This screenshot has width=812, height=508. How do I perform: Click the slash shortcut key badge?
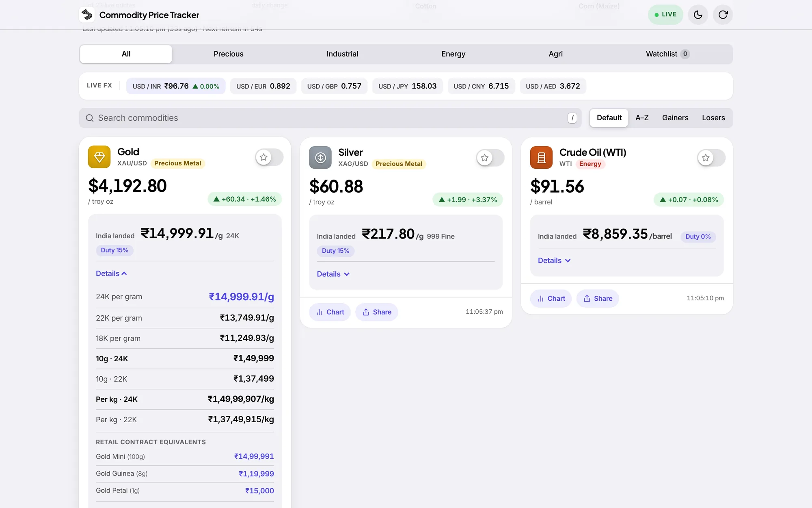(x=572, y=118)
